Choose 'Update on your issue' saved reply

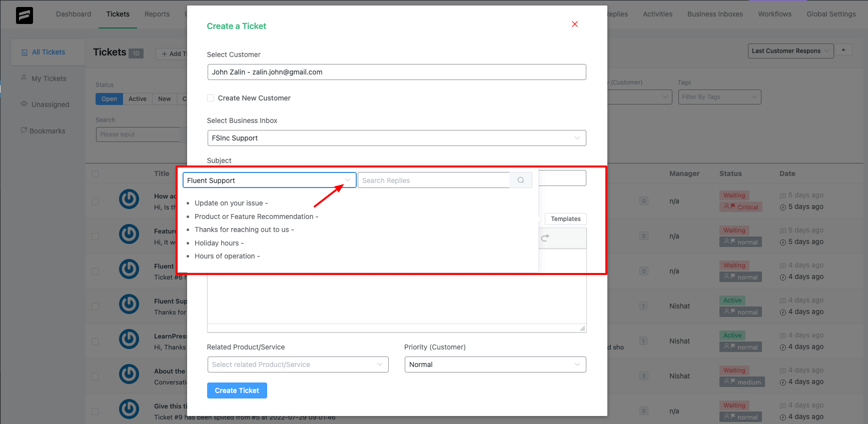click(231, 203)
